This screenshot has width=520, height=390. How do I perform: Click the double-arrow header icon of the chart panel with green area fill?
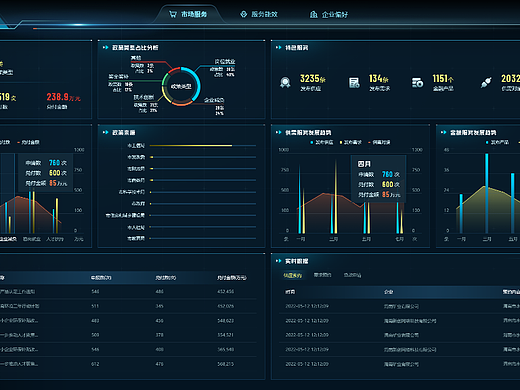(443, 132)
